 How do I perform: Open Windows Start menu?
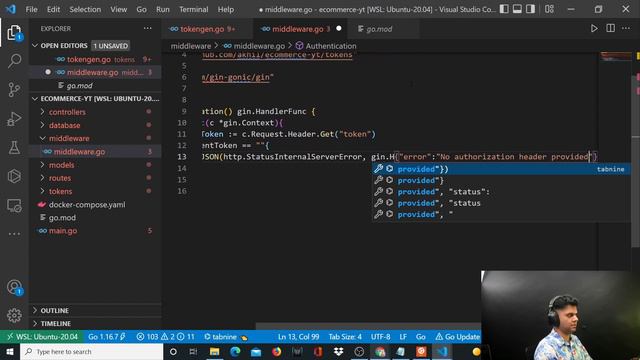pyautogui.click(x=10, y=352)
